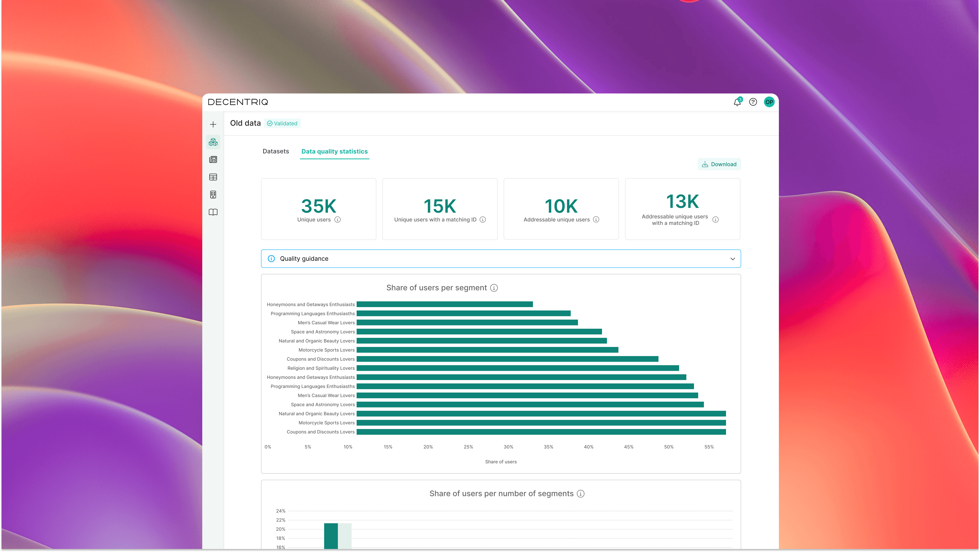Click info icon for Share of users per segment
Viewport: 980px width, 552px height.
(494, 288)
